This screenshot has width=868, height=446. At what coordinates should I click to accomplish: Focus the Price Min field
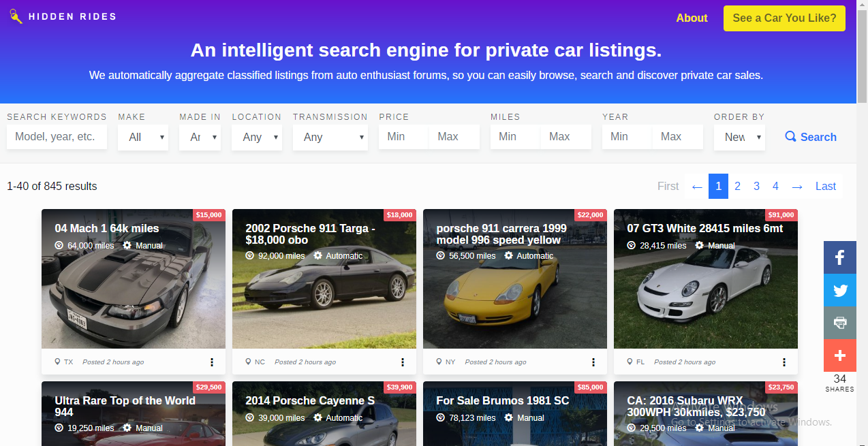403,137
